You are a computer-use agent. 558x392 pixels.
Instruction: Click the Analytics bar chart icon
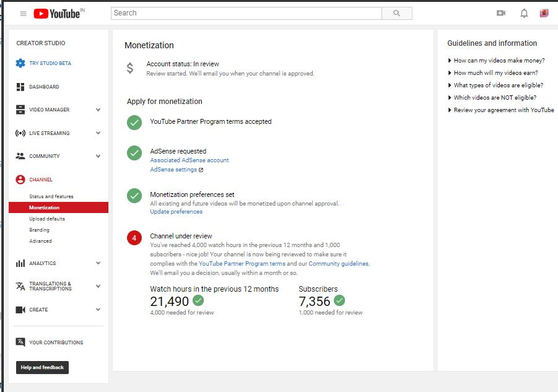(x=20, y=263)
